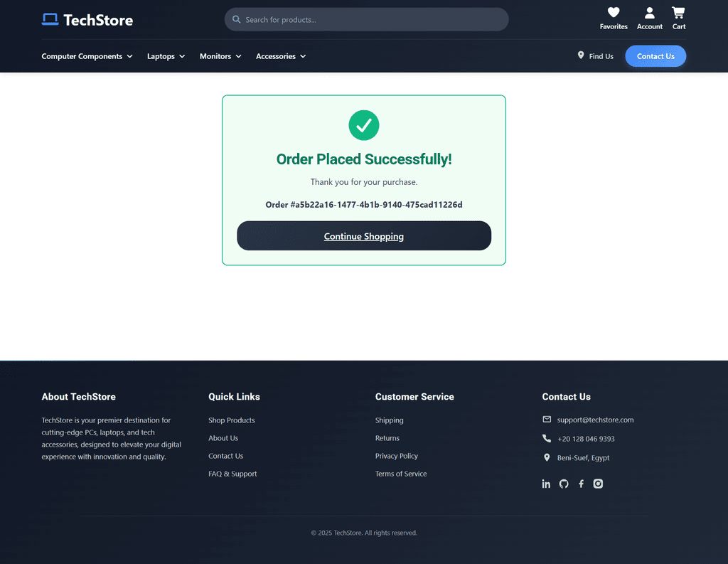Open the GitHub social icon

564,484
